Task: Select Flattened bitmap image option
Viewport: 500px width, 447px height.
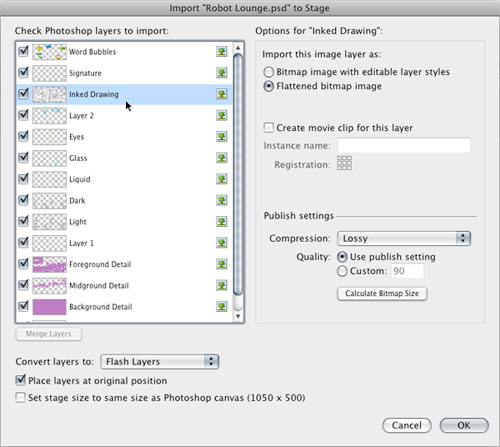Action: (x=269, y=86)
